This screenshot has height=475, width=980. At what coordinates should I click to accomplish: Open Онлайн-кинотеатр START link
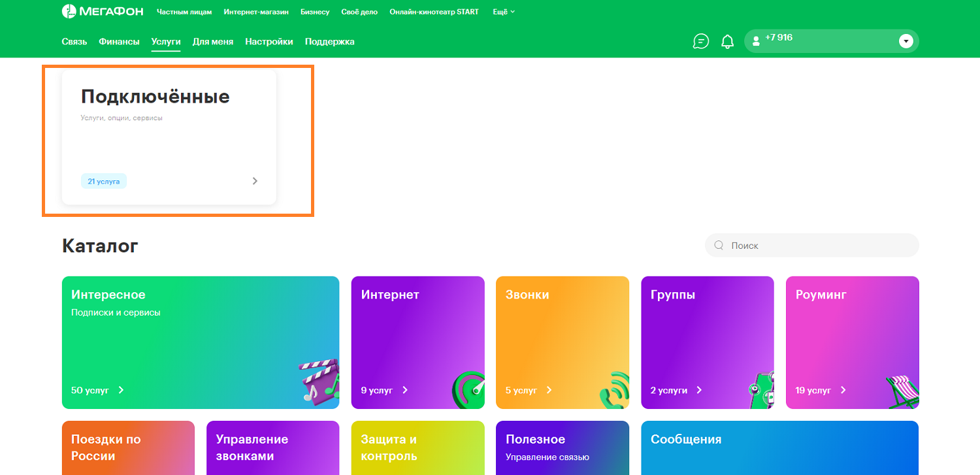[434, 12]
